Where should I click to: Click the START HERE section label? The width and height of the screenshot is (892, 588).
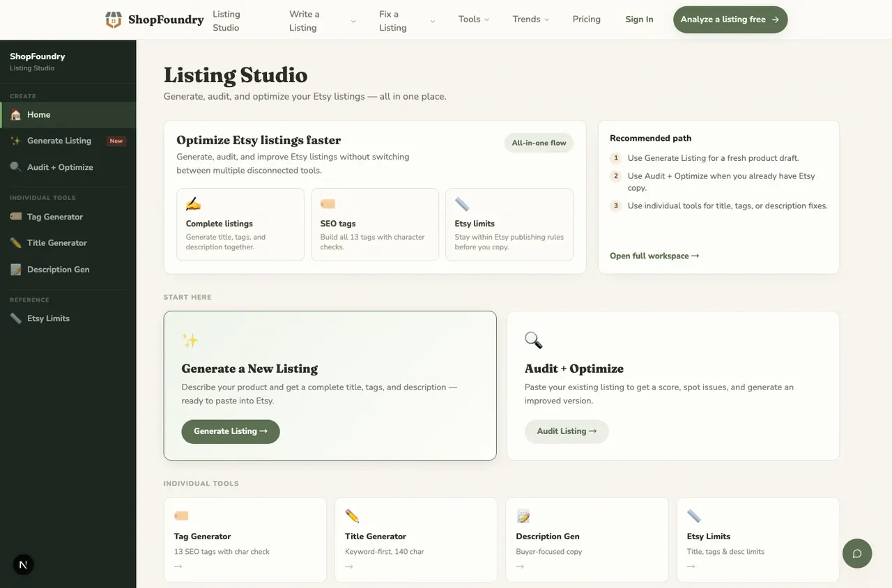[187, 297]
